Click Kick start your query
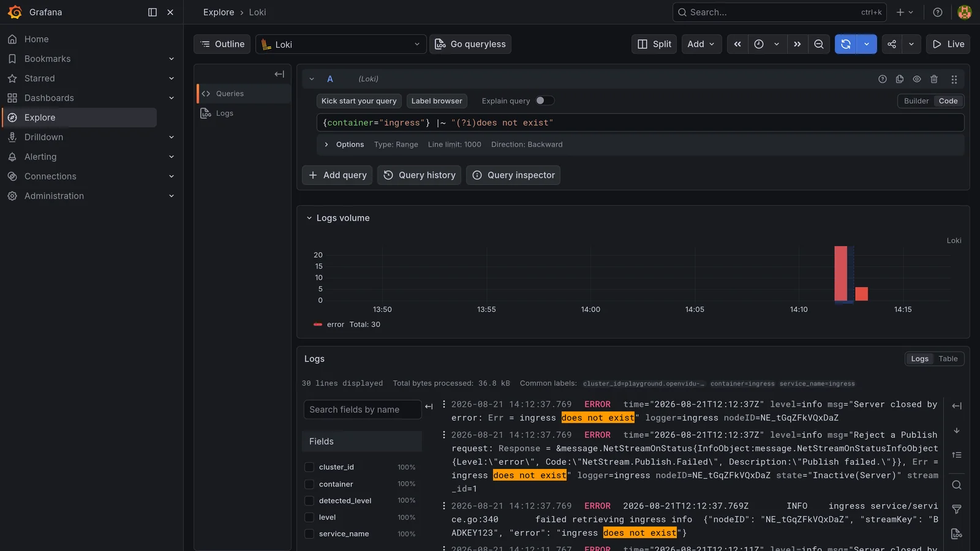 [359, 101]
